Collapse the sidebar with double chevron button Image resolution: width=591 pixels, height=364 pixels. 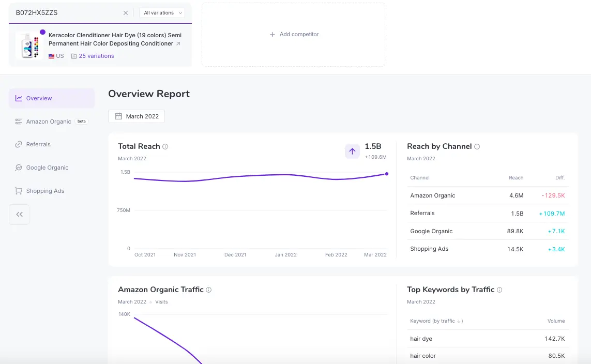coord(19,215)
